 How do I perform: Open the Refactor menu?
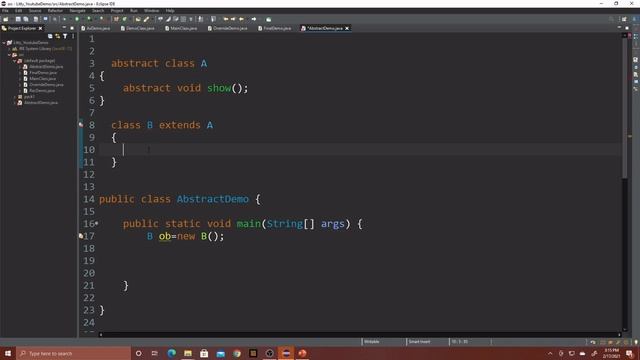pyautogui.click(x=55, y=11)
